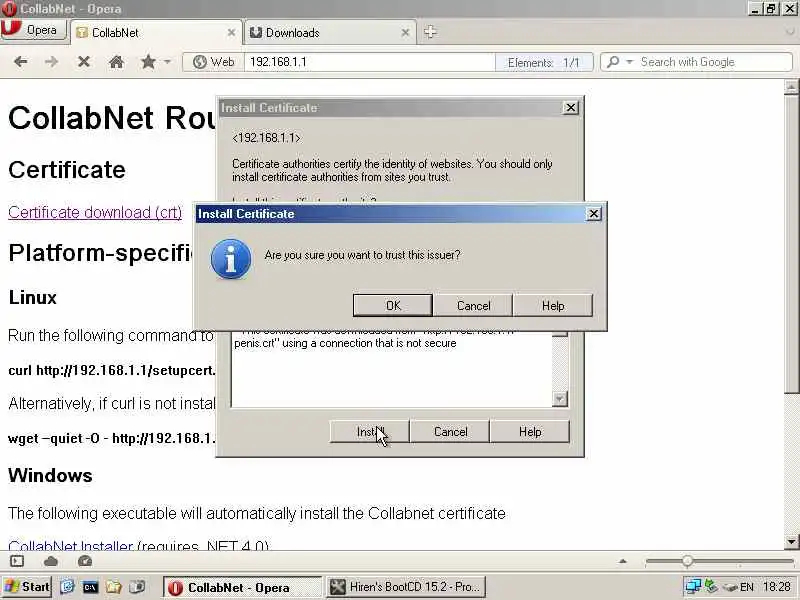Open the CollabNet Installer link
The height and width of the screenshot is (600, 800).
(70, 545)
